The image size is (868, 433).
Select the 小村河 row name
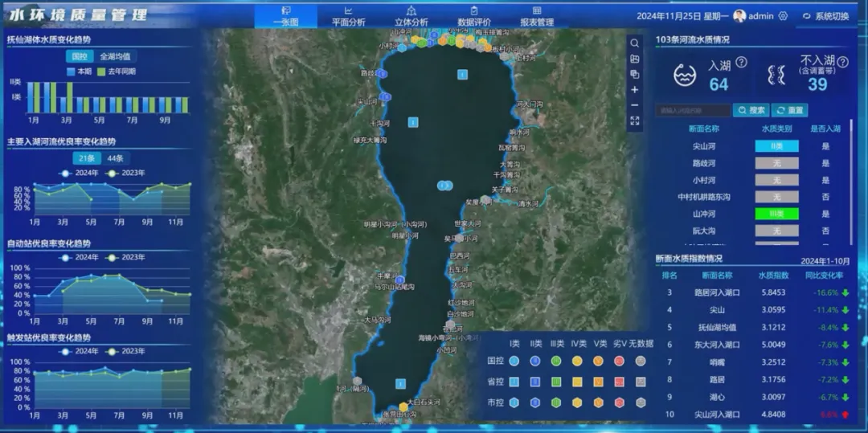(x=703, y=180)
